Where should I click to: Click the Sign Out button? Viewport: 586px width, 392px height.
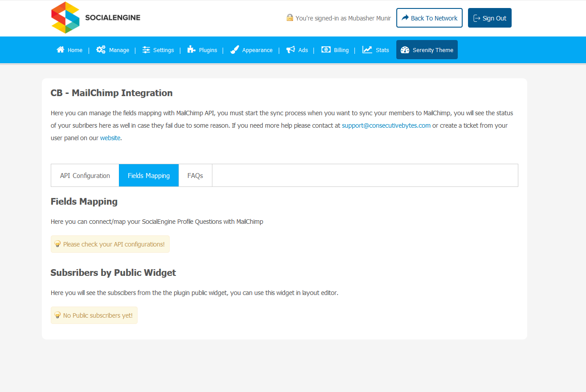click(x=489, y=18)
